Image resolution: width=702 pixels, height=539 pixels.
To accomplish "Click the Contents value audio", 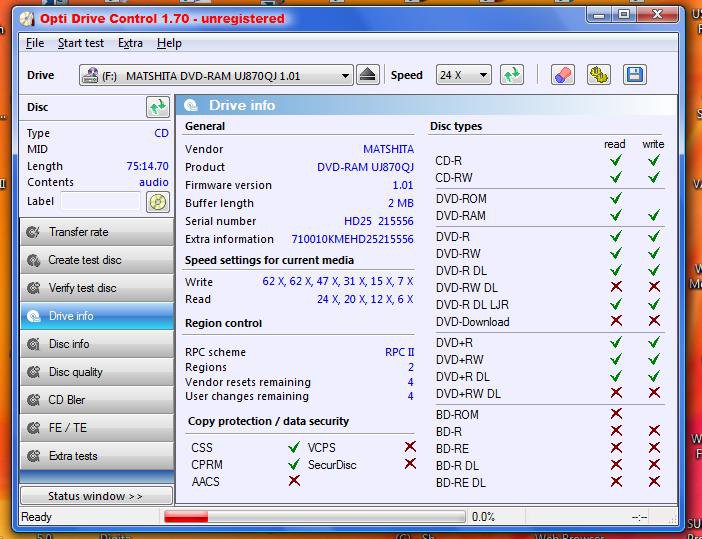I will point(154,182).
